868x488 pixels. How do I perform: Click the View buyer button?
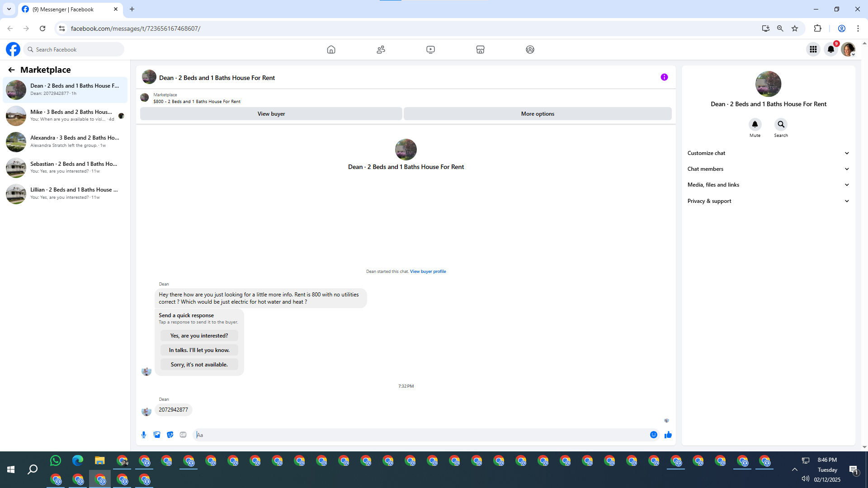click(271, 114)
